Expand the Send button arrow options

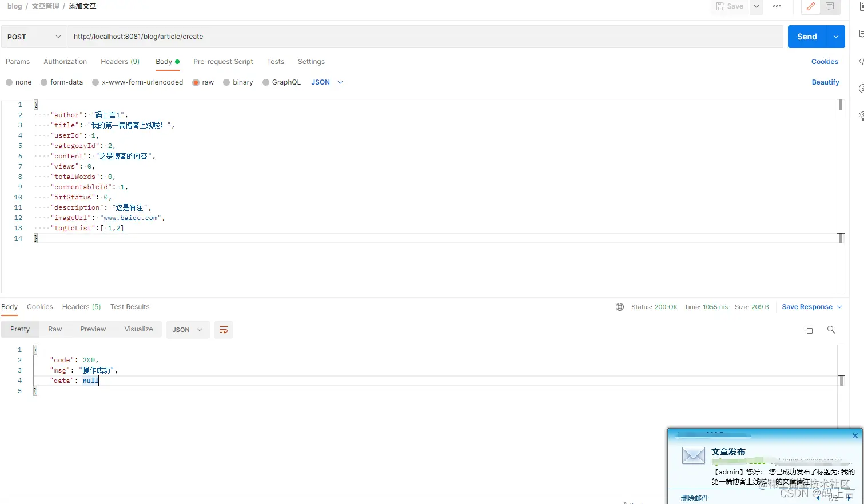click(836, 37)
